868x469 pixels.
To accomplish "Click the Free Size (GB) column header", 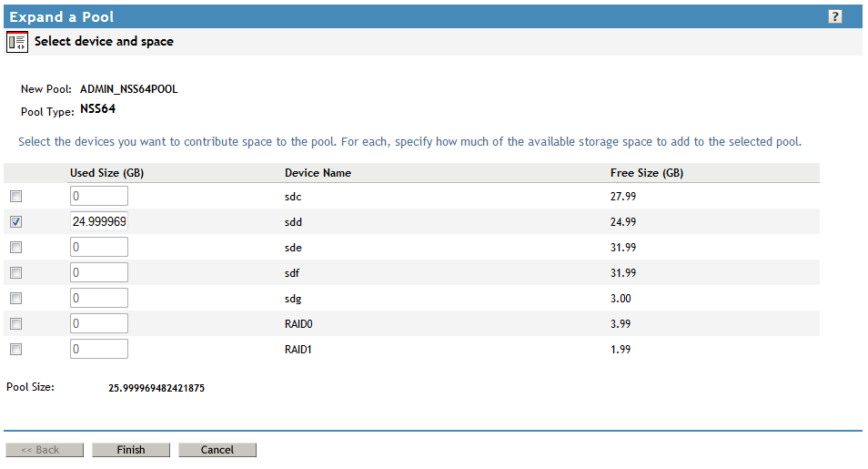I will (x=647, y=173).
